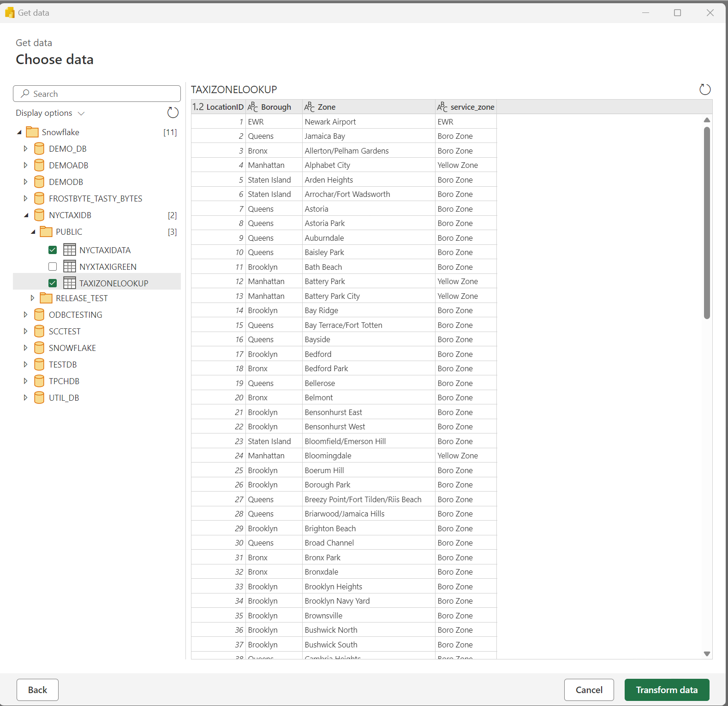Expand the SNOWFLAKE database node
728x706 pixels.
25,348
